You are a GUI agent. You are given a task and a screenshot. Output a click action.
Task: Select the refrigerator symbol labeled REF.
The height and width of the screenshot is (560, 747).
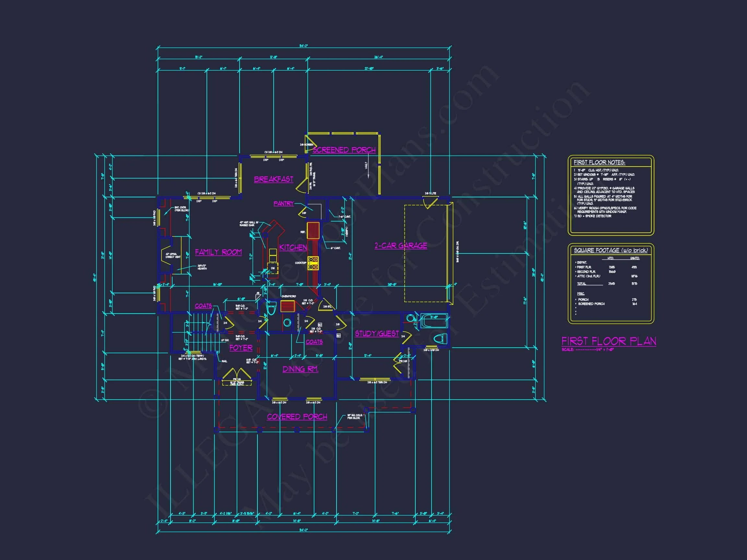(313, 230)
